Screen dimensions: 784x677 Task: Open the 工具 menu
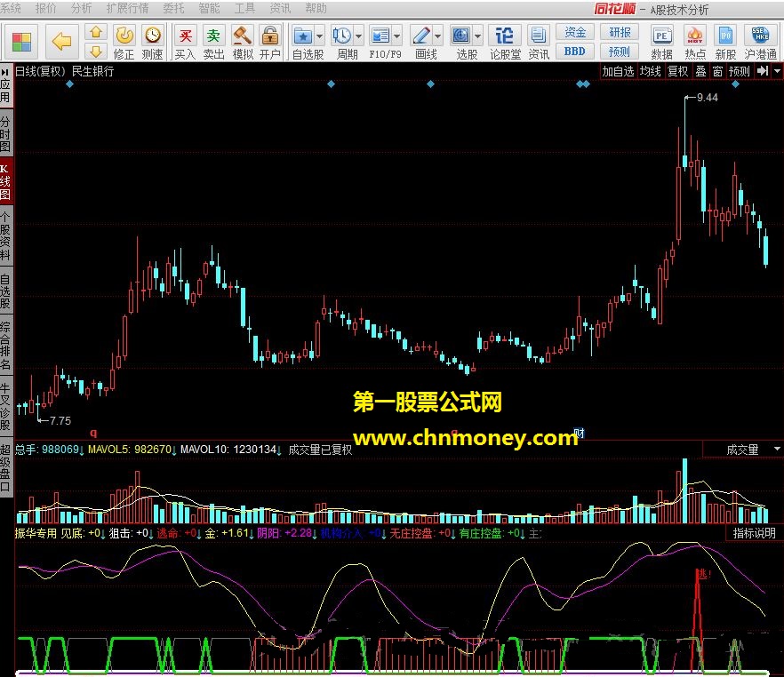244,8
